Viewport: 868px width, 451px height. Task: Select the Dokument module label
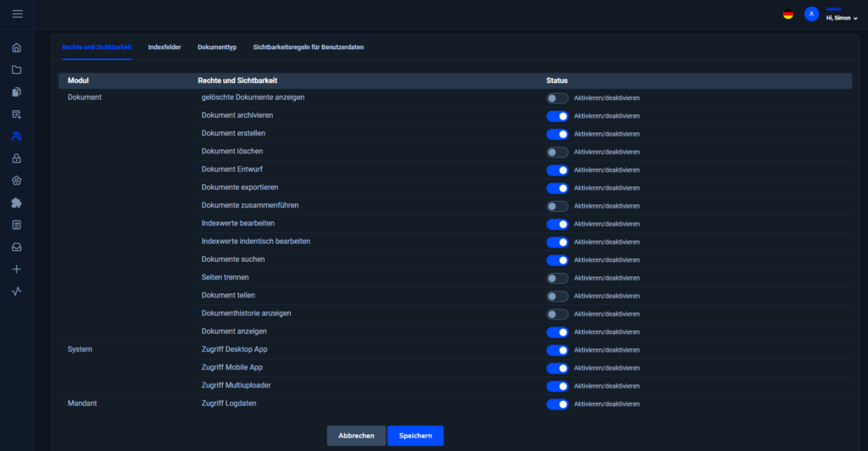click(85, 97)
